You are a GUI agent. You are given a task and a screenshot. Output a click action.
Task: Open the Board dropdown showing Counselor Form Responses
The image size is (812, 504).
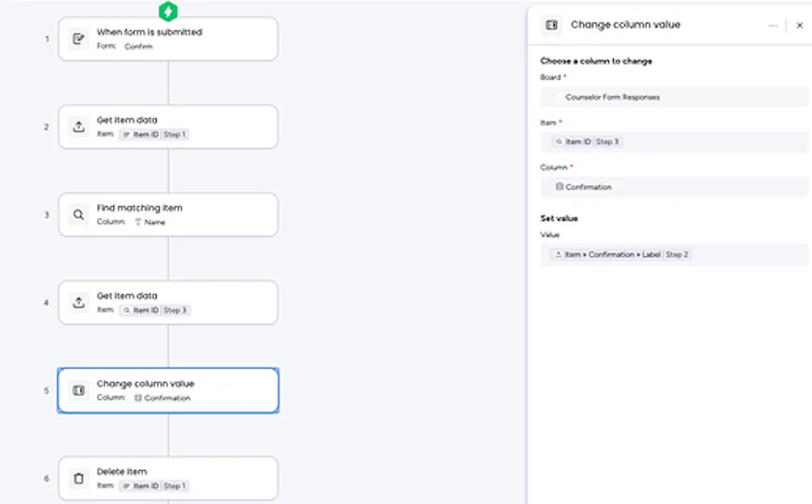point(674,97)
